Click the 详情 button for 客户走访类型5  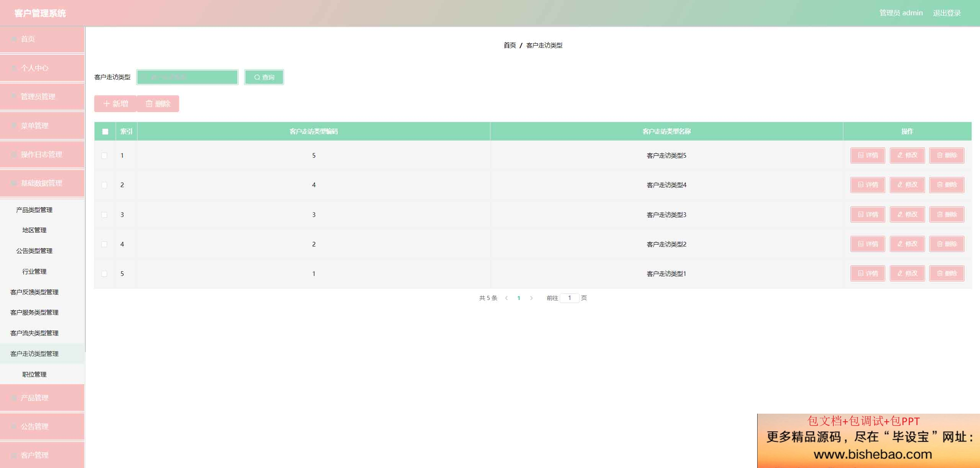click(867, 155)
